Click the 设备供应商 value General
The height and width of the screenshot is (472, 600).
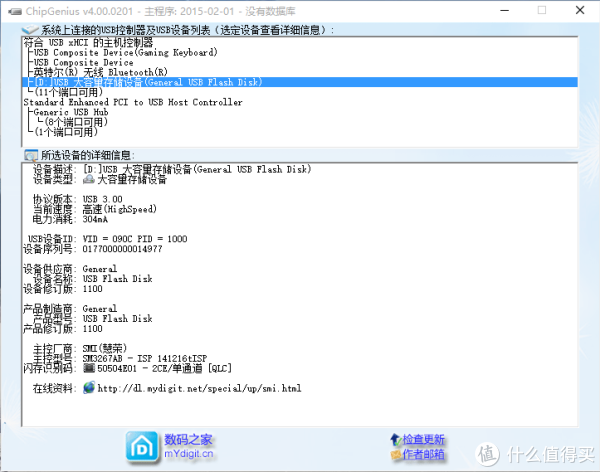click(x=100, y=269)
